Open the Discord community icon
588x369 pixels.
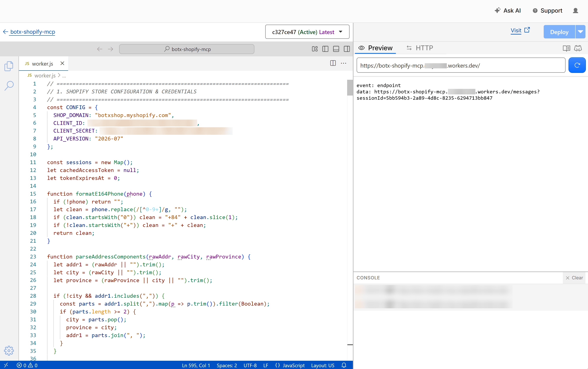point(578,48)
